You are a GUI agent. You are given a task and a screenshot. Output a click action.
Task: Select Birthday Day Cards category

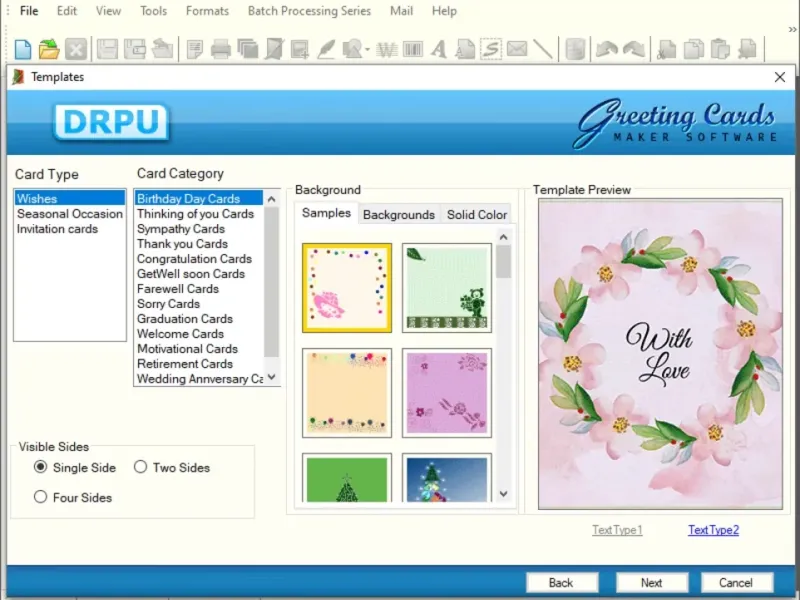(x=199, y=198)
